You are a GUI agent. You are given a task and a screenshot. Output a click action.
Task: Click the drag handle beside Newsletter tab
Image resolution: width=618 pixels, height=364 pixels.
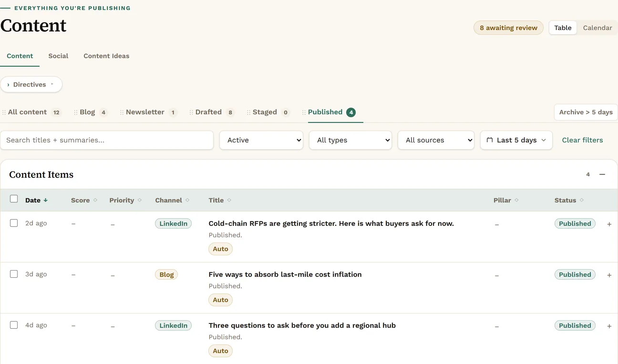pos(122,112)
